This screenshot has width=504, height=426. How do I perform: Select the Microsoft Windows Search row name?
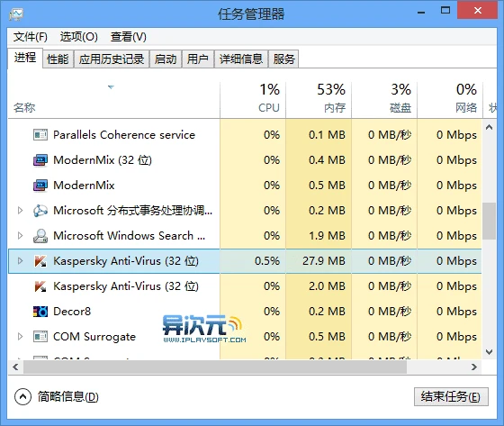[130, 236]
